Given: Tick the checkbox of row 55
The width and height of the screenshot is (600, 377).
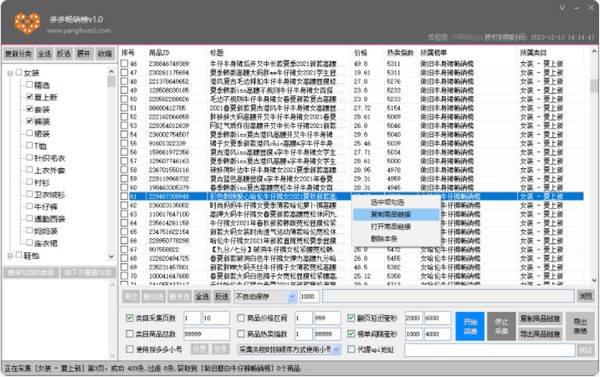Looking at the screenshot, I should 124,143.
